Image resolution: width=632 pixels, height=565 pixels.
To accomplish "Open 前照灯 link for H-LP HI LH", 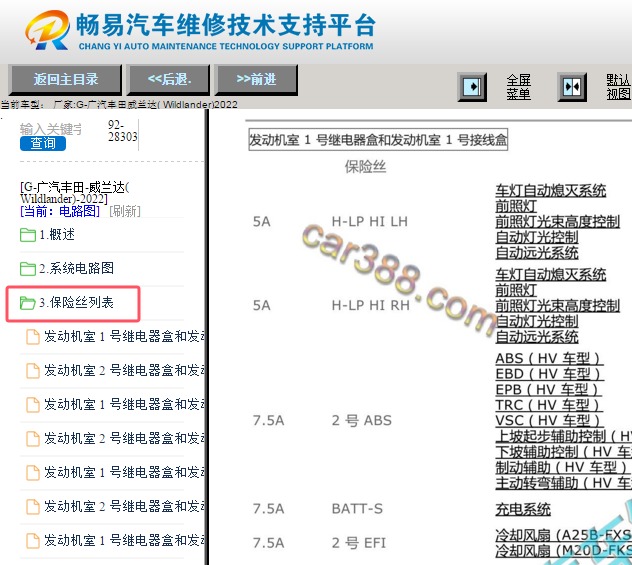I will 516,206.
